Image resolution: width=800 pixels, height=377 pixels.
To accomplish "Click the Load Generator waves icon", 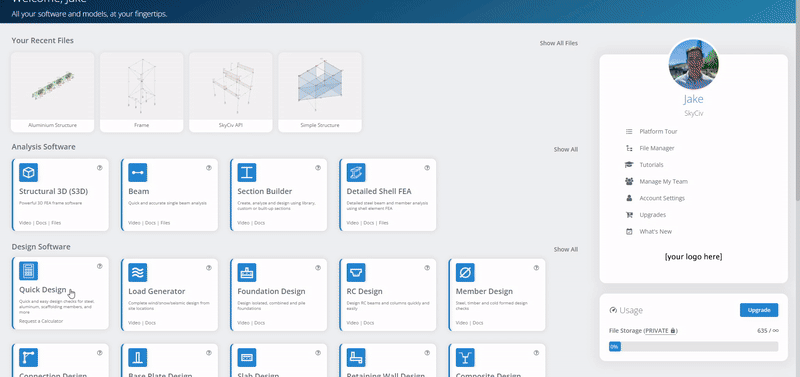I will tap(138, 272).
